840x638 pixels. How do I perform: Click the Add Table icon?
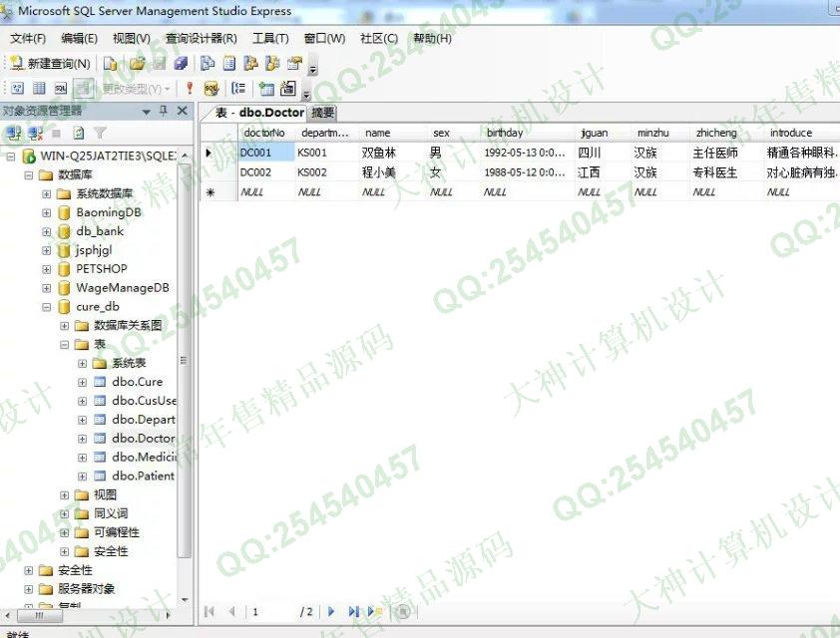[266, 89]
